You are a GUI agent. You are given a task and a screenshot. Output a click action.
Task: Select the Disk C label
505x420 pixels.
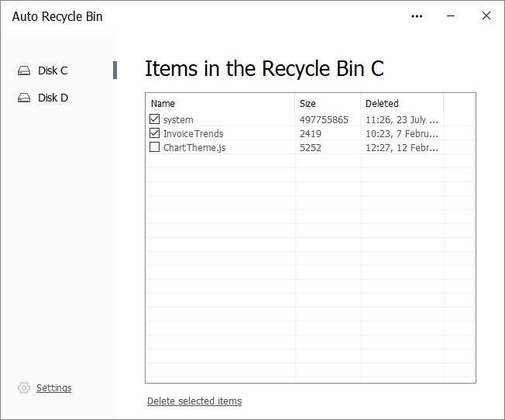[x=53, y=71]
